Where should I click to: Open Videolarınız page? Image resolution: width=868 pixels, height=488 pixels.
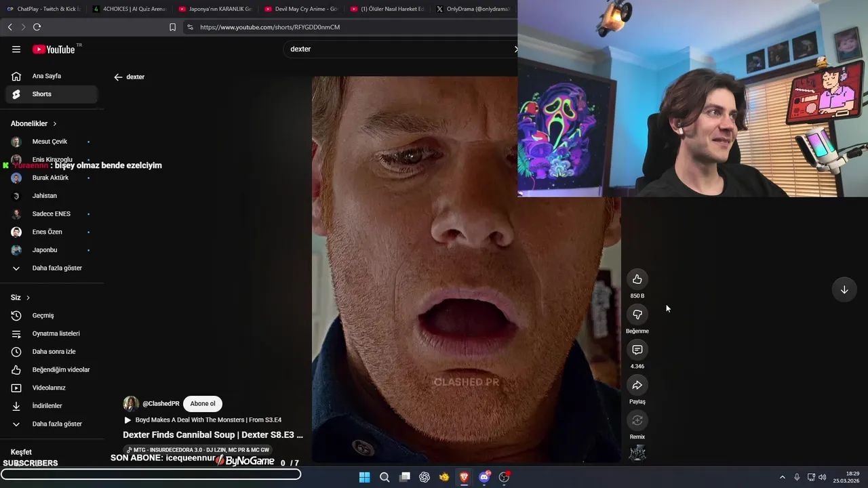coord(52,388)
